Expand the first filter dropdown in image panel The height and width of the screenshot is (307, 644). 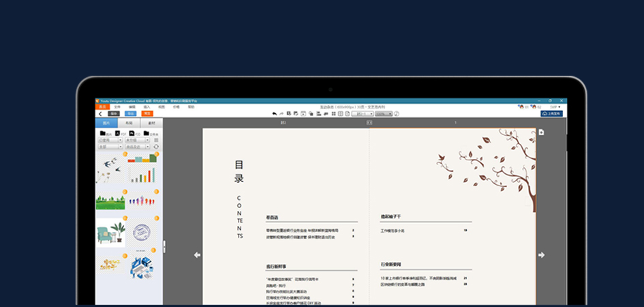109,140
